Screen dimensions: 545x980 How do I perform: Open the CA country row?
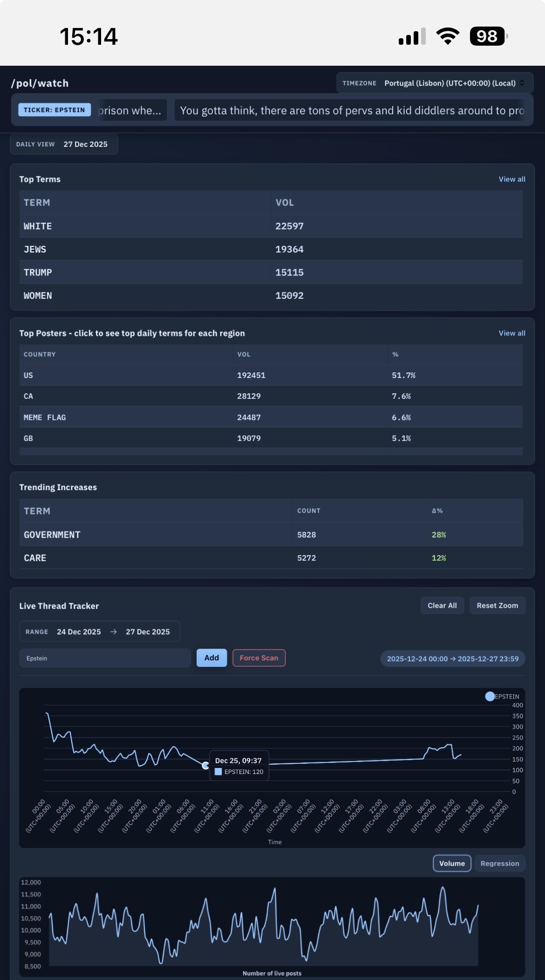click(271, 396)
